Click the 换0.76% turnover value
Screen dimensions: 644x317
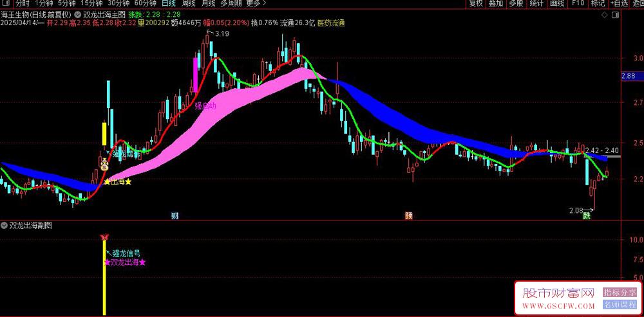pos(265,23)
